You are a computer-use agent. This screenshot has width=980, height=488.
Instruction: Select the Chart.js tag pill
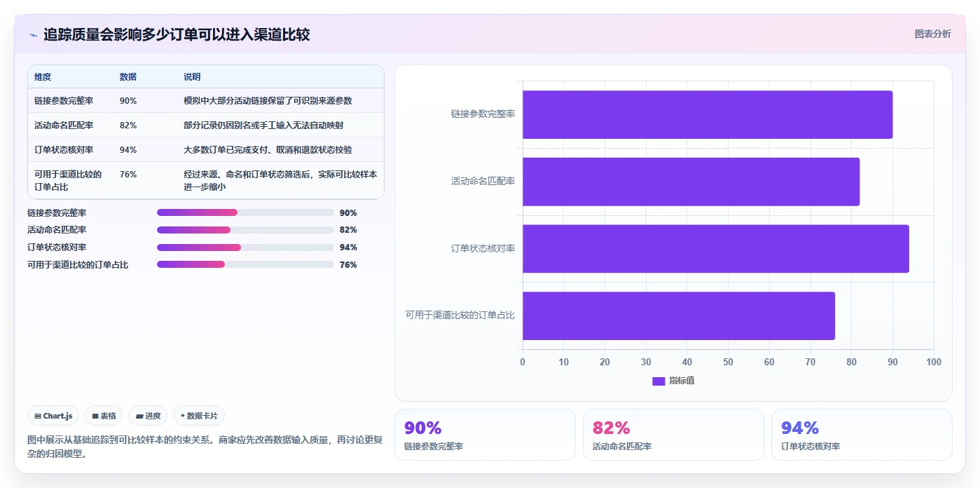coord(53,416)
